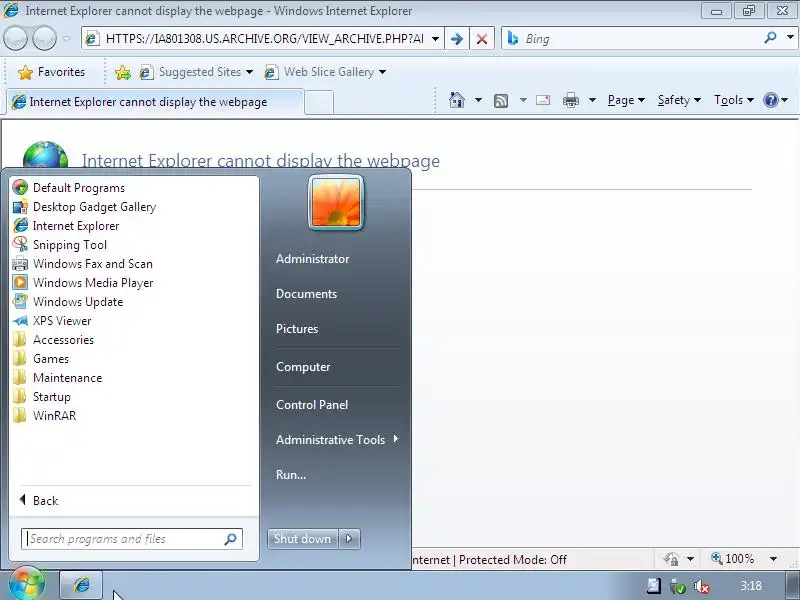The image size is (800, 600).
Task: Click the Home toolbar icon
Action: (x=457, y=100)
